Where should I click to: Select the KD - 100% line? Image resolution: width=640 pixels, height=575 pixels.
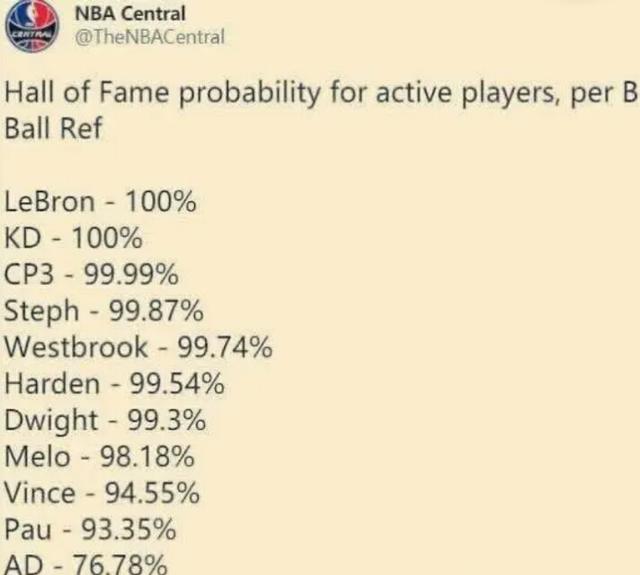point(73,238)
